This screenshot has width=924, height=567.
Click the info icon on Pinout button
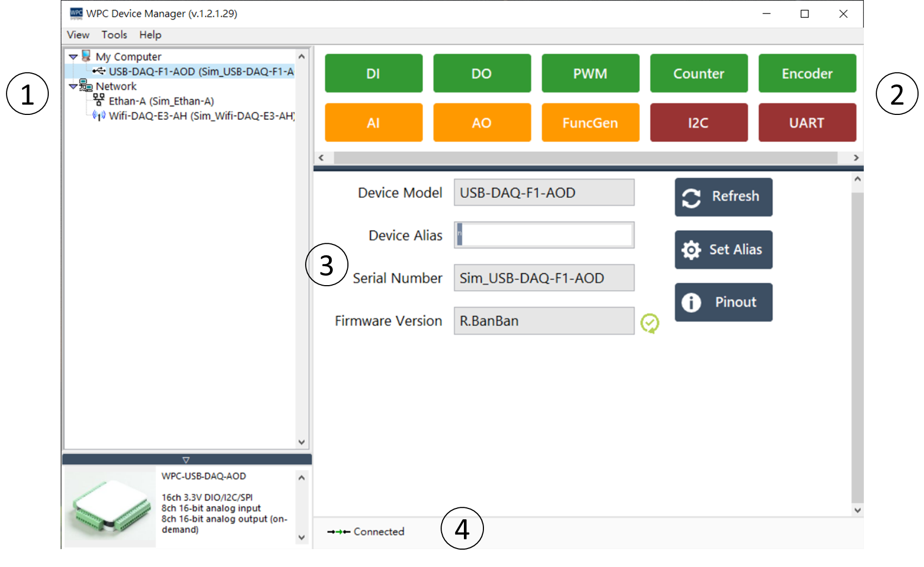[x=692, y=302]
